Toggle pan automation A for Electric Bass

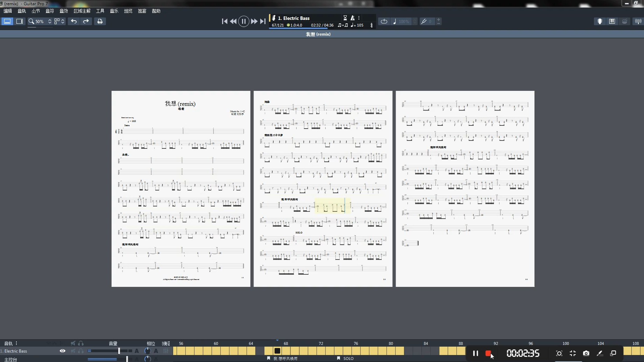tap(156, 351)
